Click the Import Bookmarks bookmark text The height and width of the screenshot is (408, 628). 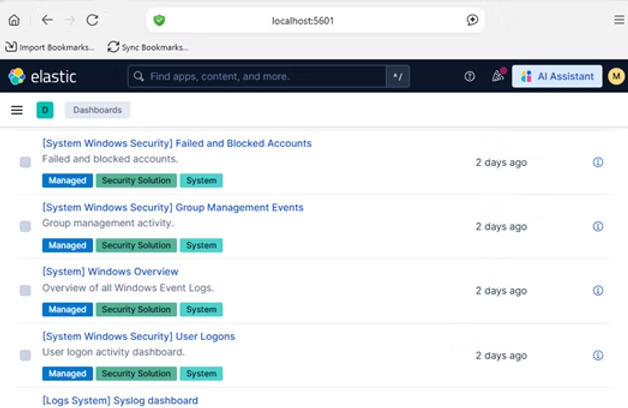tap(57, 47)
